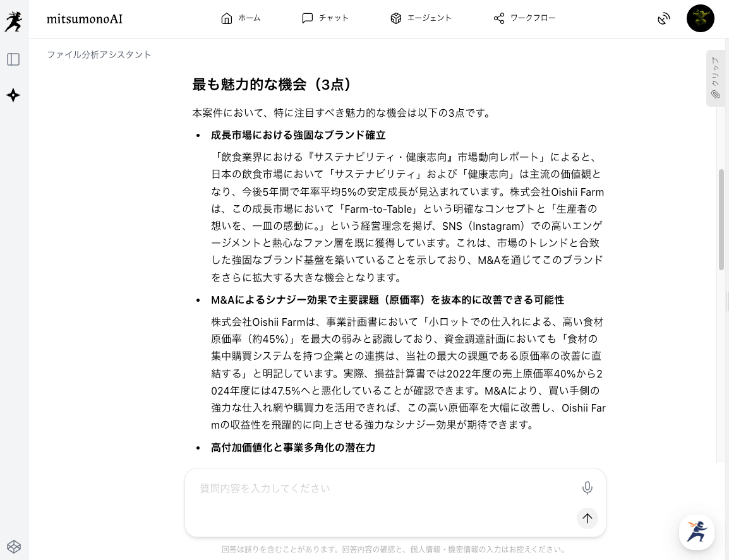Open the ワークフロー tab
This screenshot has height=560, width=729.
tap(524, 18)
